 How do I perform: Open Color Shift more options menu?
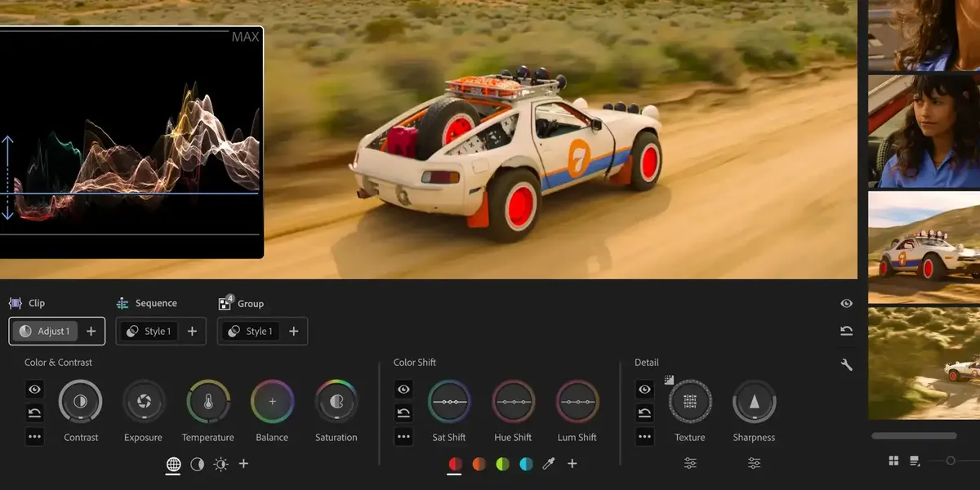point(403,437)
